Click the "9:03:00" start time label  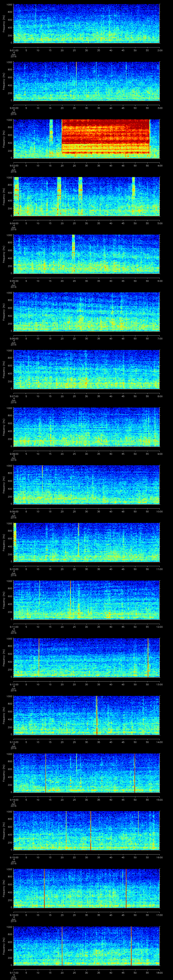coord(14,165)
